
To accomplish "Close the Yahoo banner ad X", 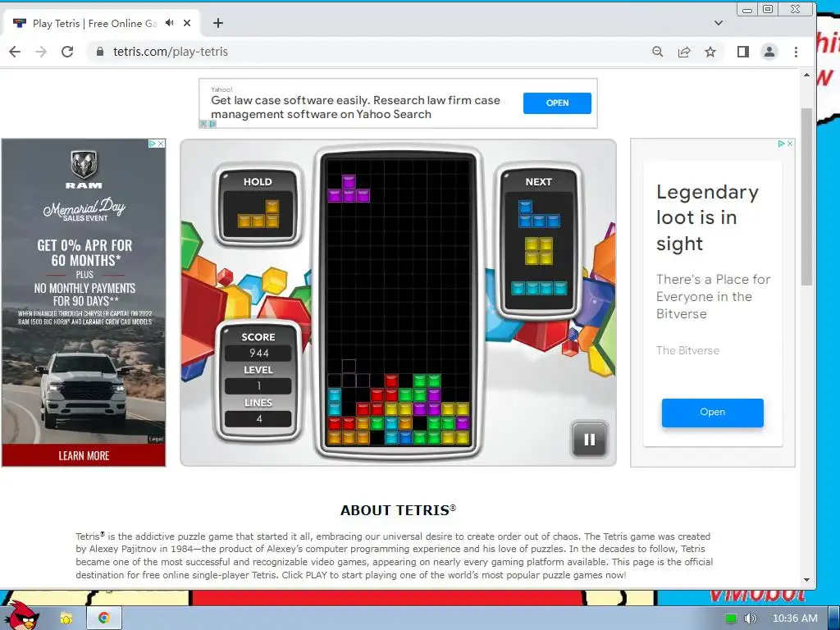I will [203, 124].
